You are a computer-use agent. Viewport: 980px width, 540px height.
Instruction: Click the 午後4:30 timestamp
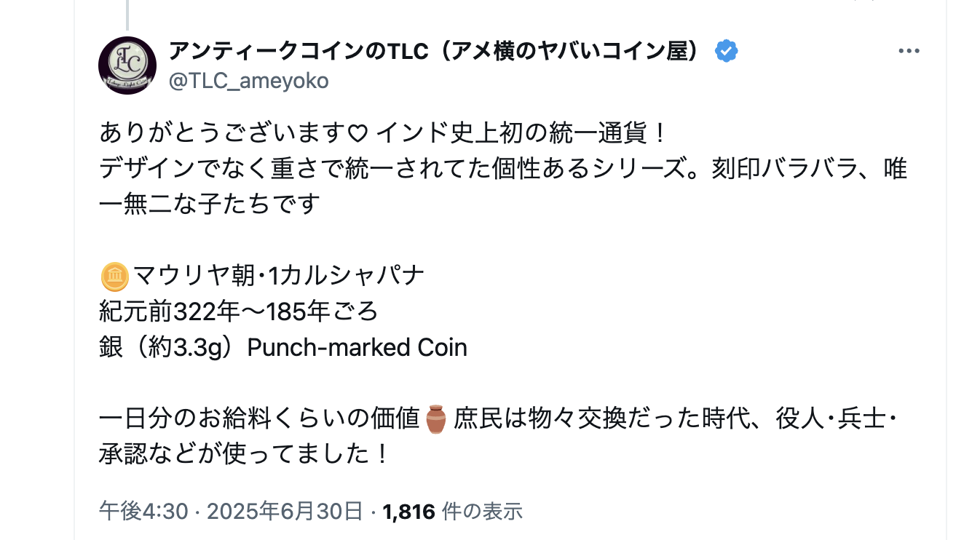click(143, 512)
